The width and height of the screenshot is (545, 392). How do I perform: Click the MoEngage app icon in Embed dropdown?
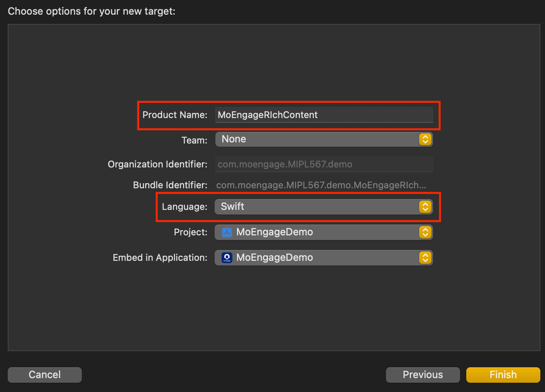tap(227, 258)
